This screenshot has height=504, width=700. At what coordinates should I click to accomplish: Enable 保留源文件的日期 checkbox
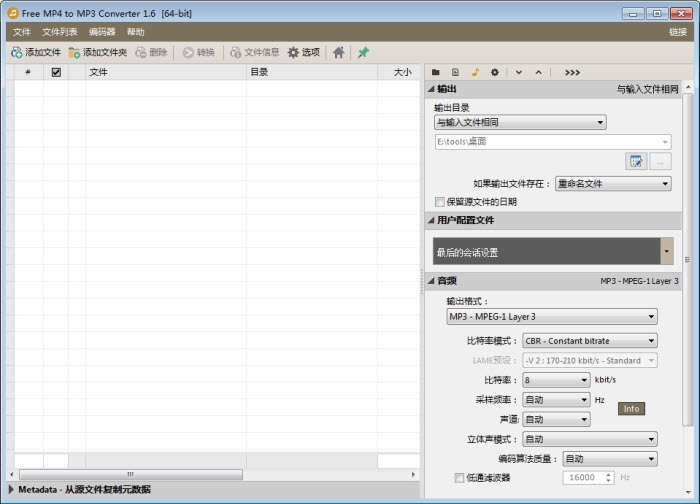point(440,202)
